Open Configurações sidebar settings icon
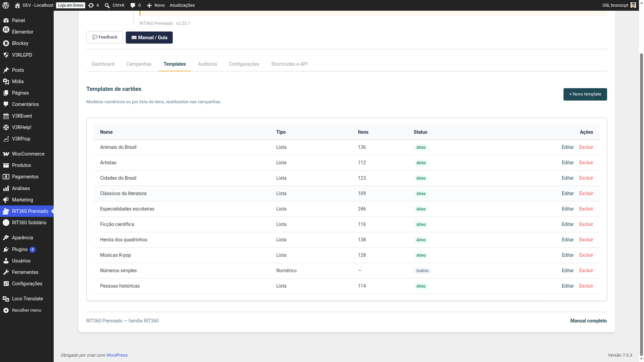Viewport: 644px width, 362px height. point(6,284)
